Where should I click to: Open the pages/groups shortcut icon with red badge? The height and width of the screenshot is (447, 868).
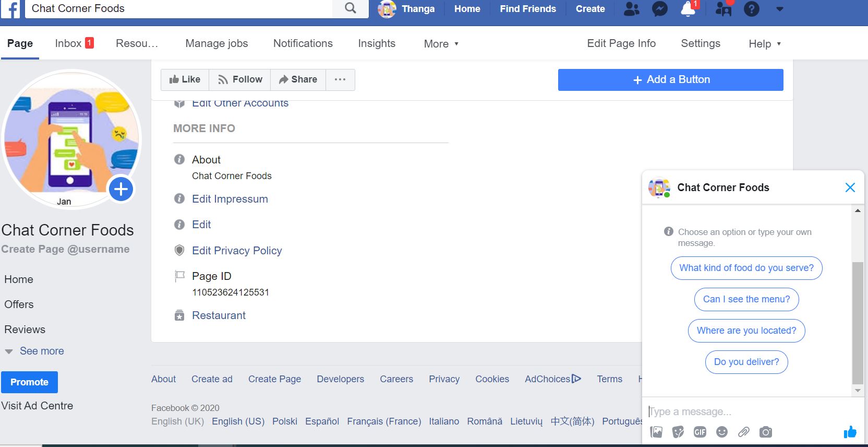[x=724, y=9]
